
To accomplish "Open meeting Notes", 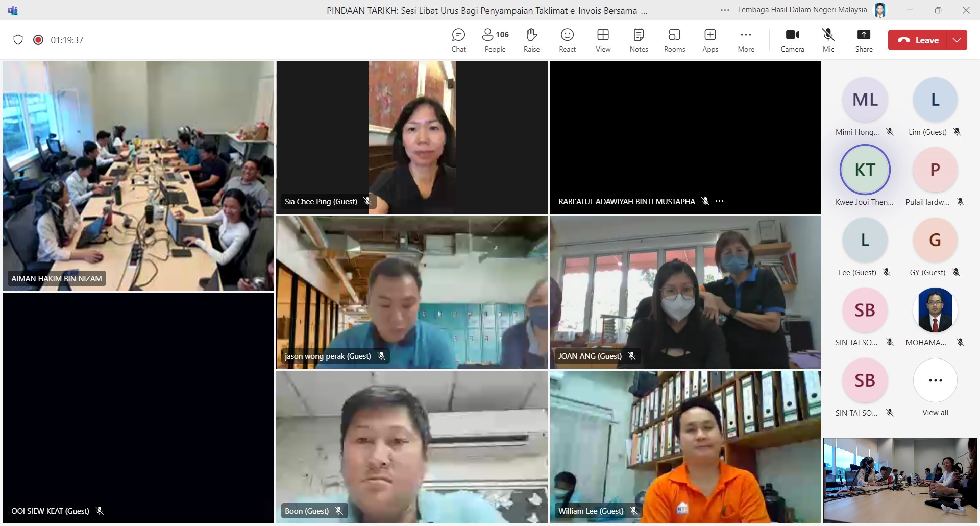I will point(639,40).
